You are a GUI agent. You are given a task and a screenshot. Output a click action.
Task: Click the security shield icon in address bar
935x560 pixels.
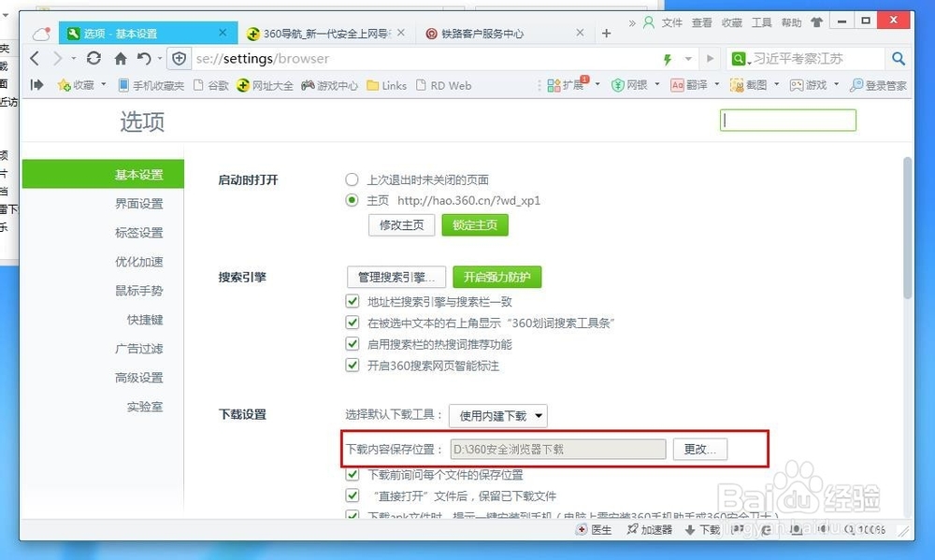179,59
